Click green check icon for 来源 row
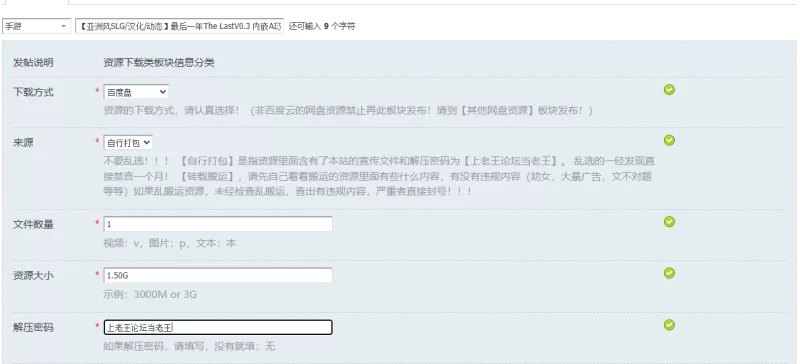800x364 pixels. (x=669, y=140)
